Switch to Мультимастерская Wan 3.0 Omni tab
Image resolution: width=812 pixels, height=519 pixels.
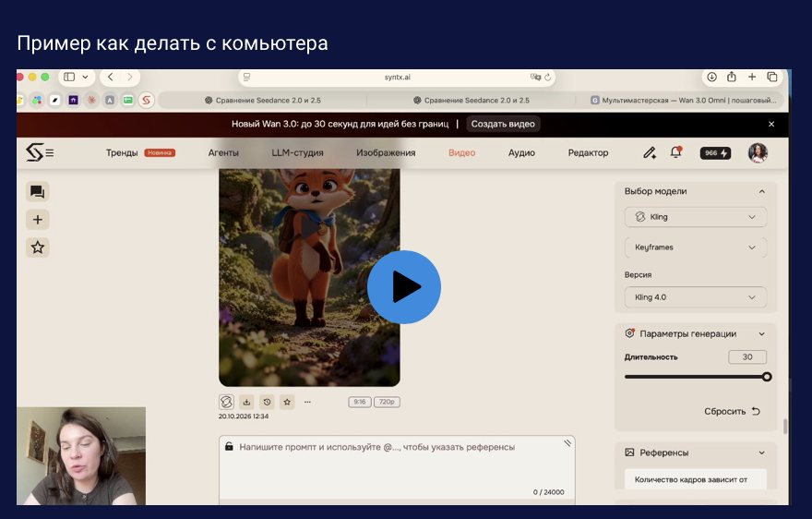pos(683,100)
